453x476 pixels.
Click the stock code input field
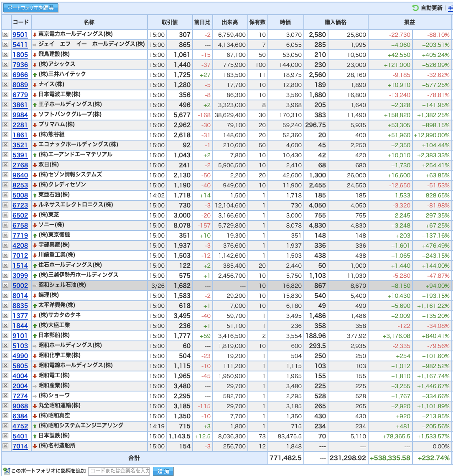point(119,471)
